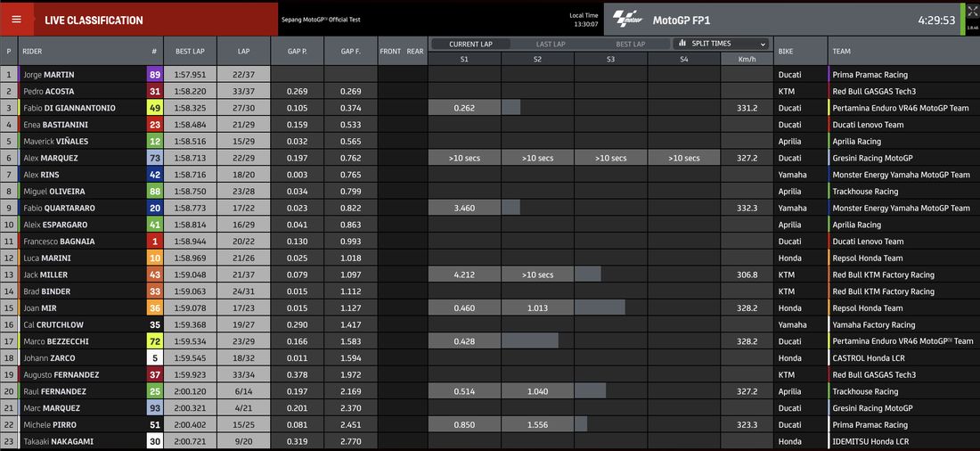Image resolution: width=980 pixels, height=451 pixels.
Task: Click yellow number 49 badge
Action: coord(154,108)
